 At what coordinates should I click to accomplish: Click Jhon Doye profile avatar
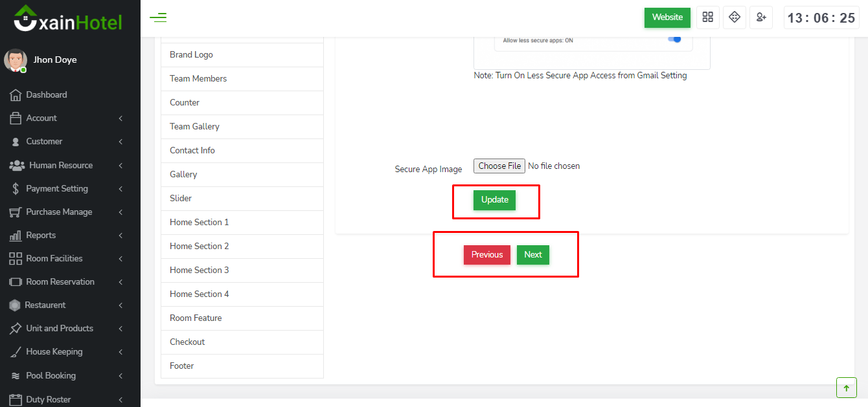click(x=15, y=60)
